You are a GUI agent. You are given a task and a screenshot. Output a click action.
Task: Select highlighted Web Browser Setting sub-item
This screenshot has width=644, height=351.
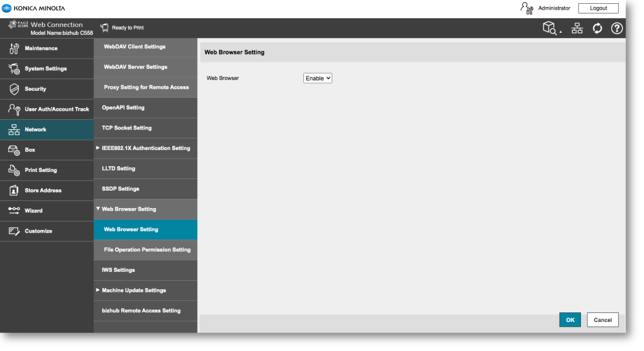pos(146,229)
